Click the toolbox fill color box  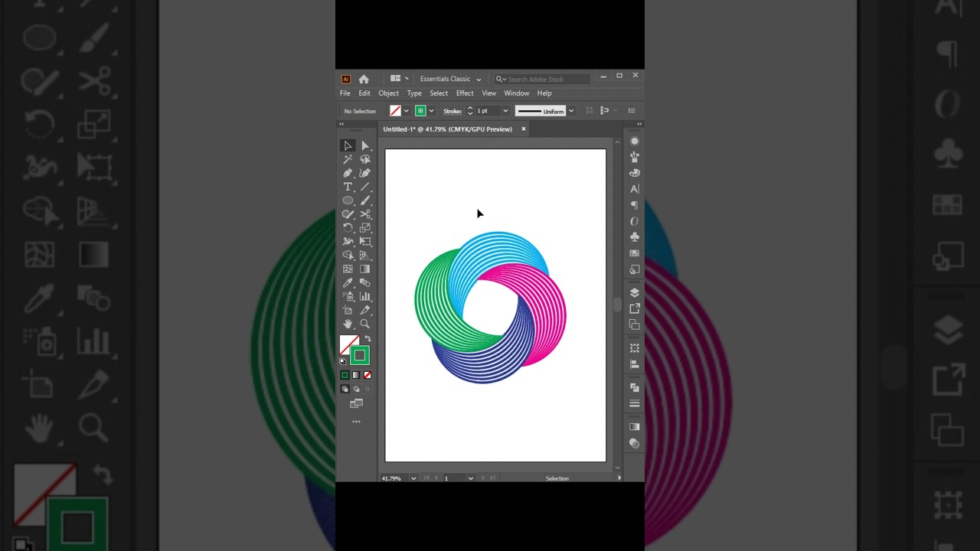(347, 342)
